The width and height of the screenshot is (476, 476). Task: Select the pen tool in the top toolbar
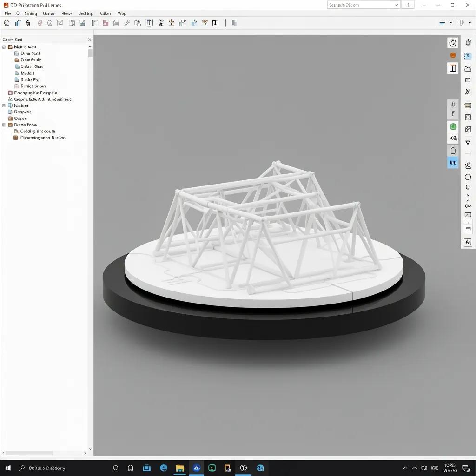(x=127, y=22)
